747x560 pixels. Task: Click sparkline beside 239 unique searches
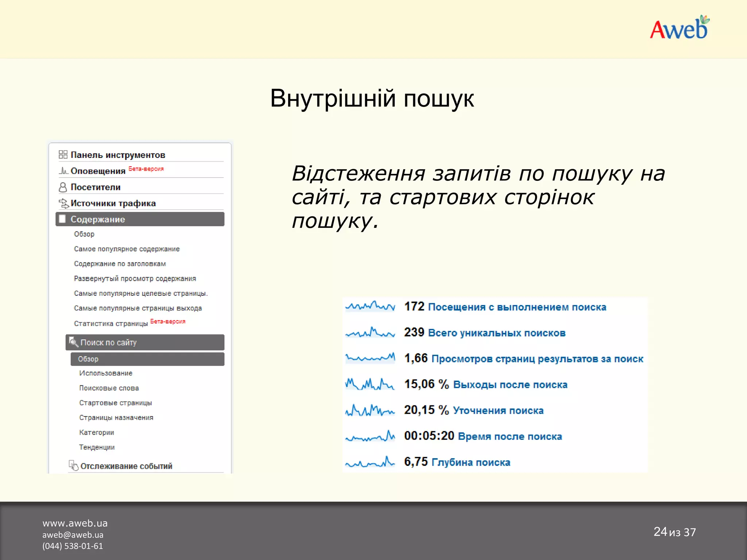tap(370, 332)
